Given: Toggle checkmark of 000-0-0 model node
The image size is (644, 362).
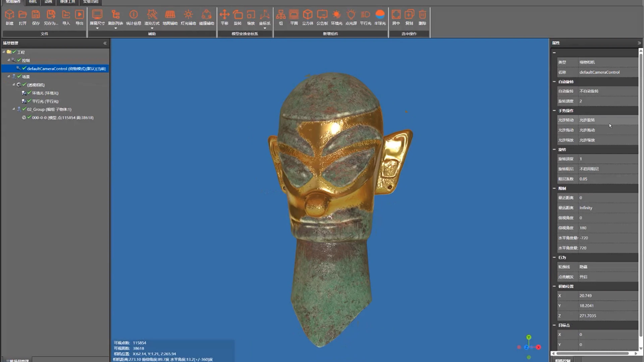Looking at the screenshot, I should coord(29,117).
